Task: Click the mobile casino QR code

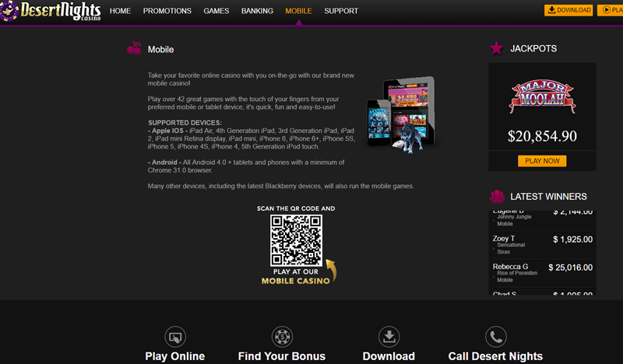Action: click(x=296, y=240)
